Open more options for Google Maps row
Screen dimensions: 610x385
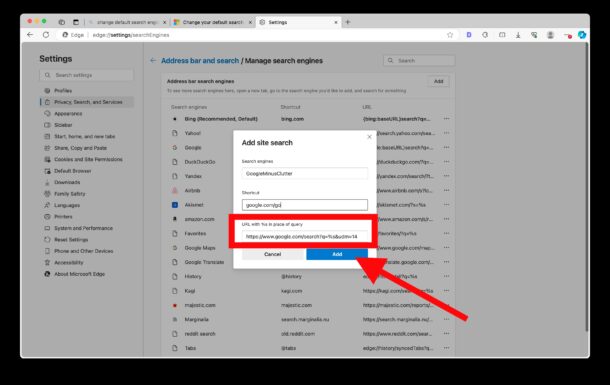click(447, 248)
